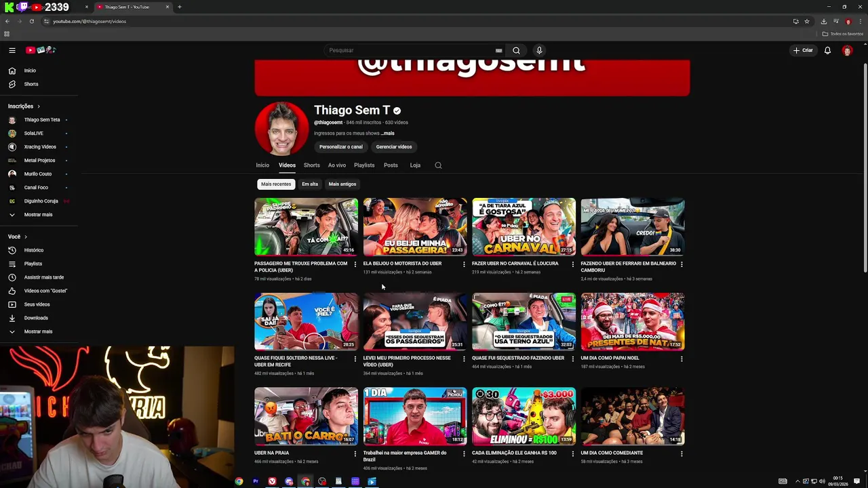Search within the channel using the tab magnifier
This screenshot has height=488, width=868.
tap(438, 165)
